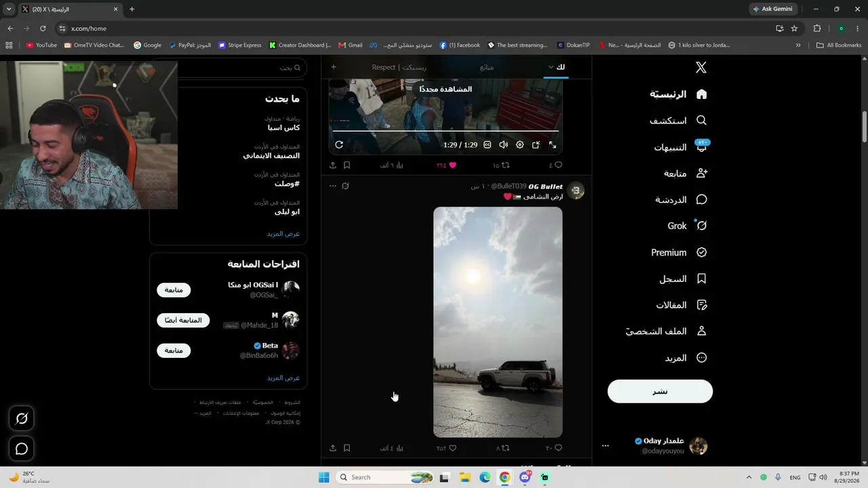Follow OGSai ابو متكا
This screenshot has height=488, width=868.
(174, 290)
